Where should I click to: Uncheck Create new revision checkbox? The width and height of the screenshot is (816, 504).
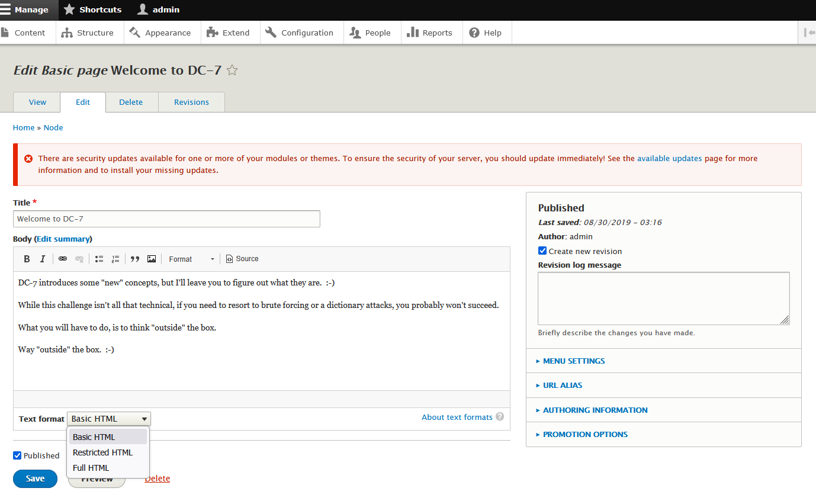point(542,251)
